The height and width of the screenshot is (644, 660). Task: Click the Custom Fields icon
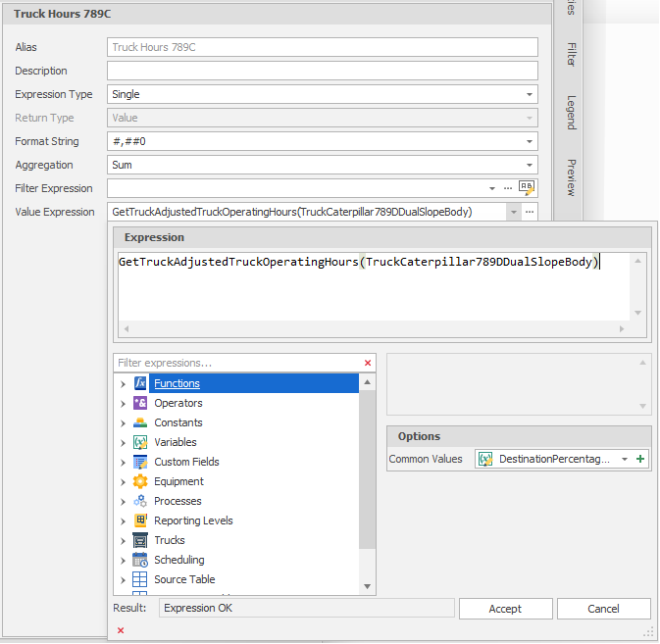140,462
